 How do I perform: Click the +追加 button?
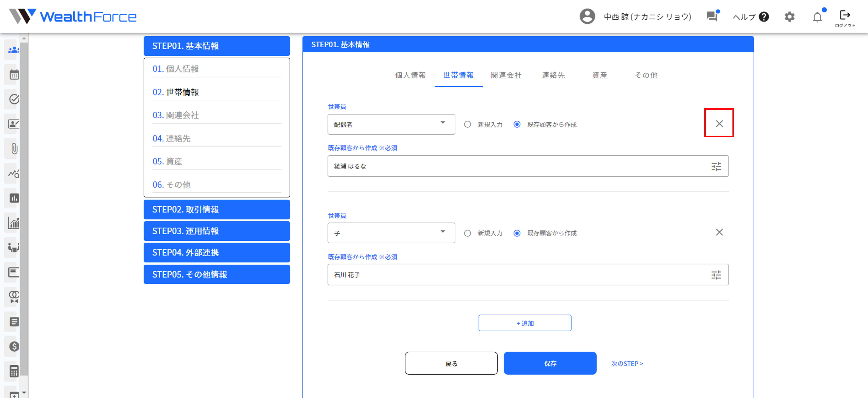coord(525,323)
